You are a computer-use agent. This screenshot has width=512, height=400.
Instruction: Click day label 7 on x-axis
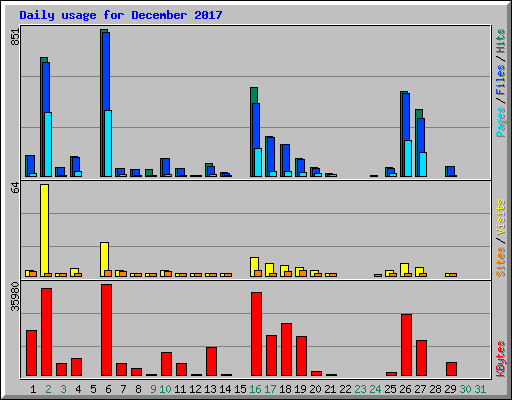tap(123, 389)
